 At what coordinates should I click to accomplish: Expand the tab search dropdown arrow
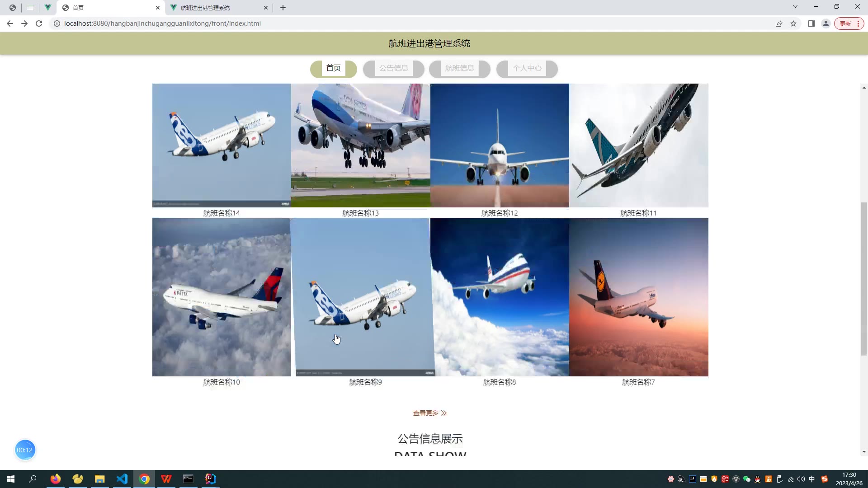click(x=795, y=7)
